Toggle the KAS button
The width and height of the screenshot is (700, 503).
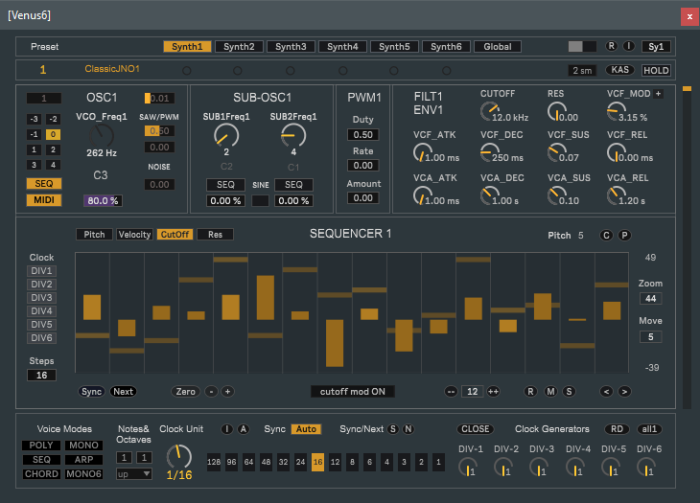point(620,70)
